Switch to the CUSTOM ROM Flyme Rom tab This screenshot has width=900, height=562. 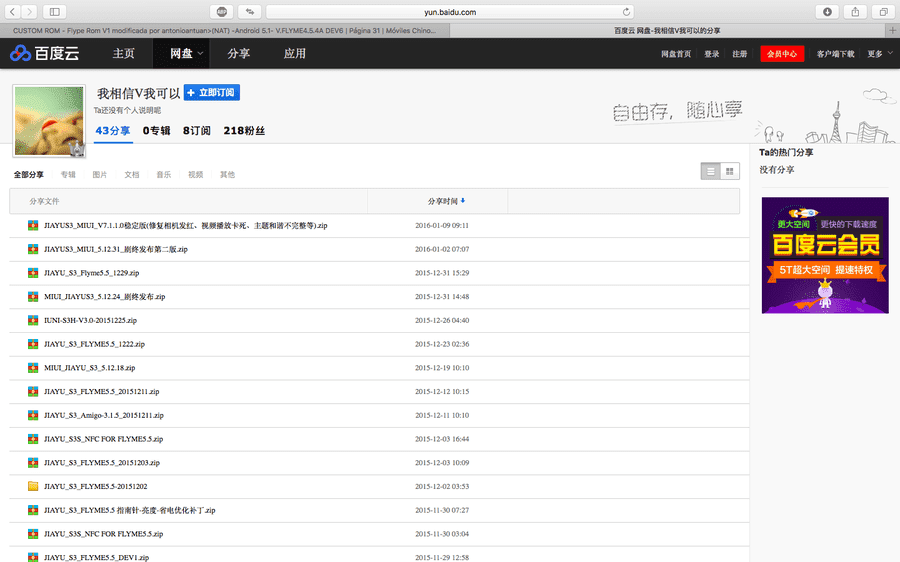[224, 30]
